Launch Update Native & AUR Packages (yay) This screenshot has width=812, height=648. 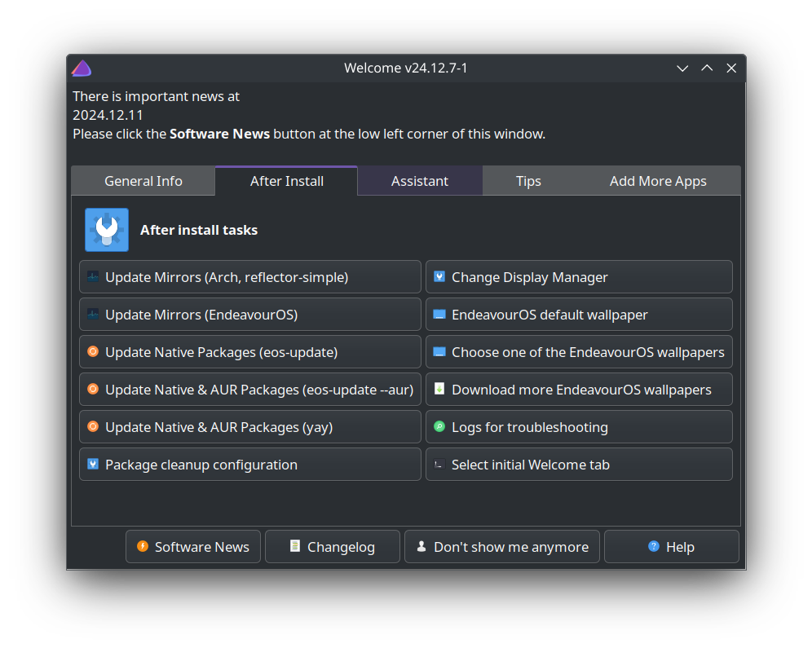coord(250,427)
